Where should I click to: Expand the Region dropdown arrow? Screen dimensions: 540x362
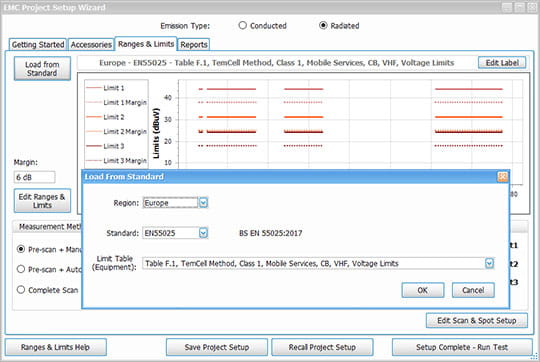(x=203, y=203)
